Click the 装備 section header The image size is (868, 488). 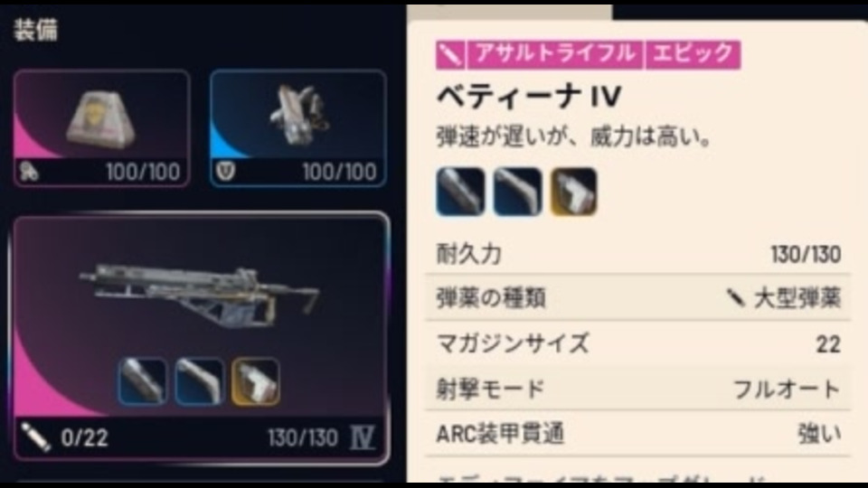coord(36,29)
